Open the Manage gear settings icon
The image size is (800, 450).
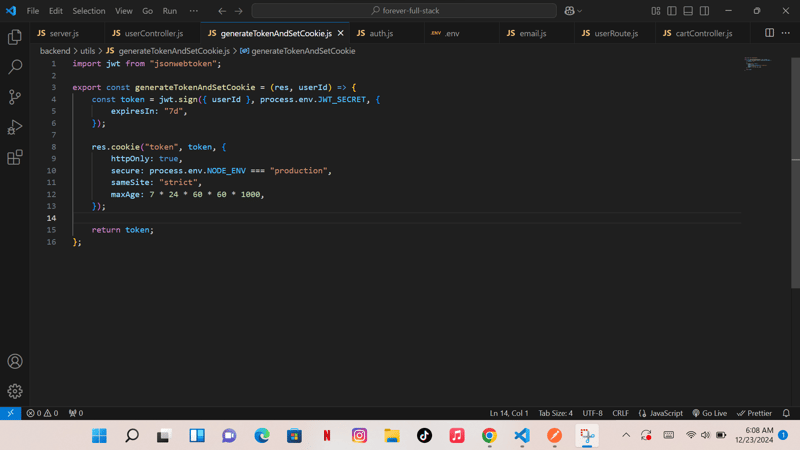[15, 391]
